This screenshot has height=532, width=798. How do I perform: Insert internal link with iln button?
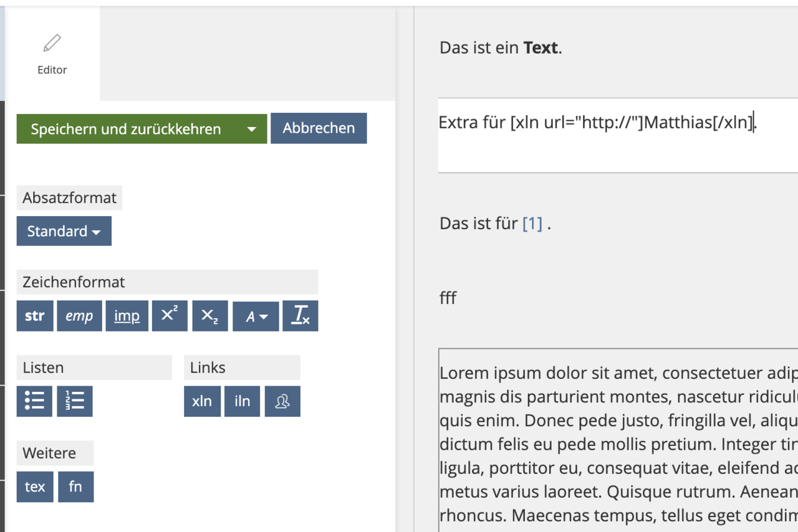pyautogui.click(x=243, y=401)
